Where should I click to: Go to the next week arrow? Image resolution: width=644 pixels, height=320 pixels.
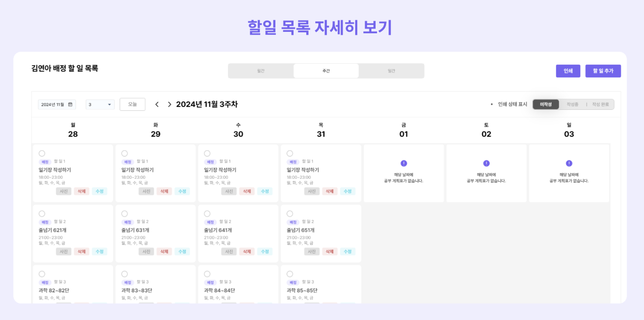pos(170,104)
